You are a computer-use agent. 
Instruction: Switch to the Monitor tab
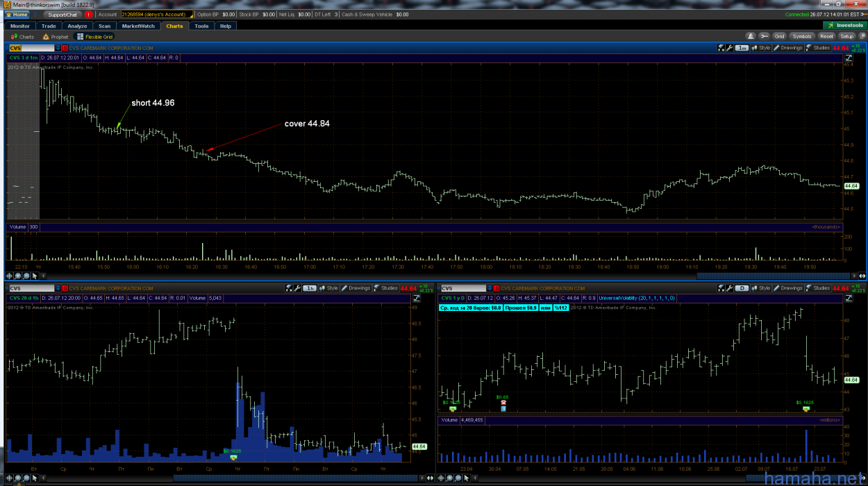(x=20, y=26)
